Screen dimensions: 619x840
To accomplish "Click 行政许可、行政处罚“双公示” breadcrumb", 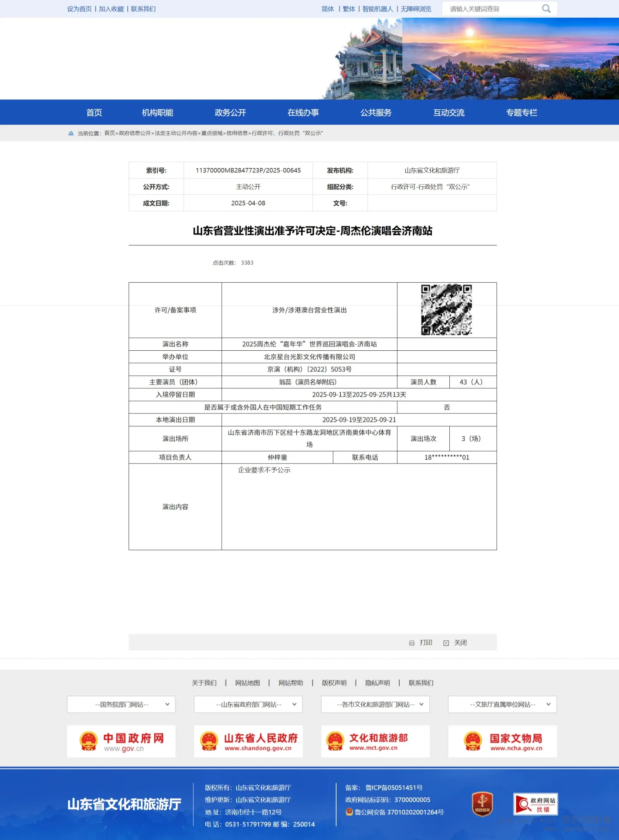I will [287, 133].
